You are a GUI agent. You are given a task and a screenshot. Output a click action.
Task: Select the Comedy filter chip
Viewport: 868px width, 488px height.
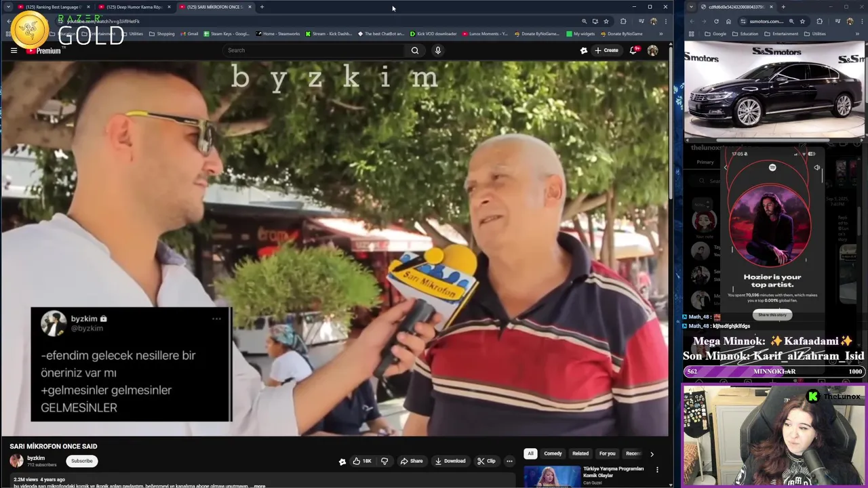point(553,453)
